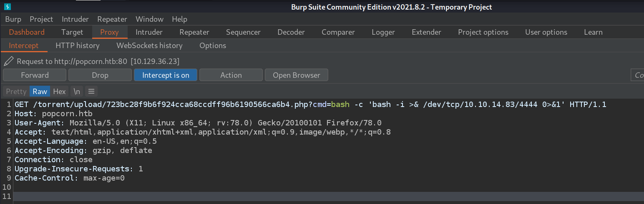644x204 pixels.
Task: Open the Learn tab
Action: click(593, 32)
